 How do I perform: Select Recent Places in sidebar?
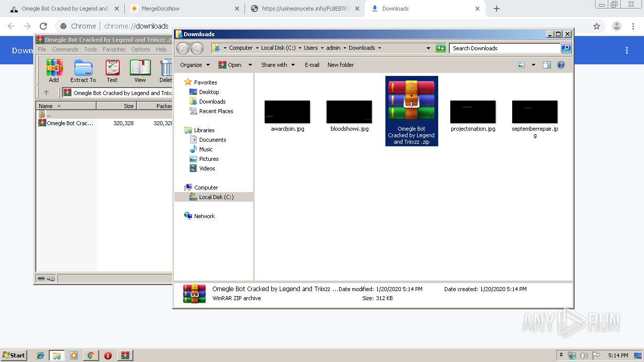point(216,111)
